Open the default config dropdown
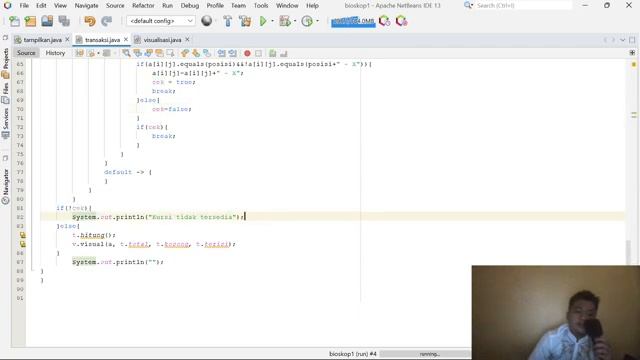The width and height of the screenshot is (640, 360). point(160,21)
